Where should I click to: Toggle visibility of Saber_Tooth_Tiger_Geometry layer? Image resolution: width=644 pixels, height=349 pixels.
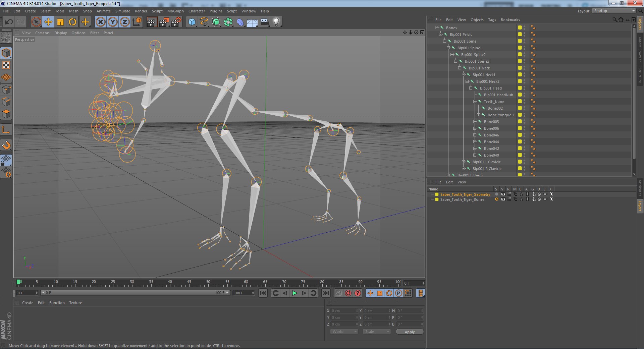tap(503, 194)
